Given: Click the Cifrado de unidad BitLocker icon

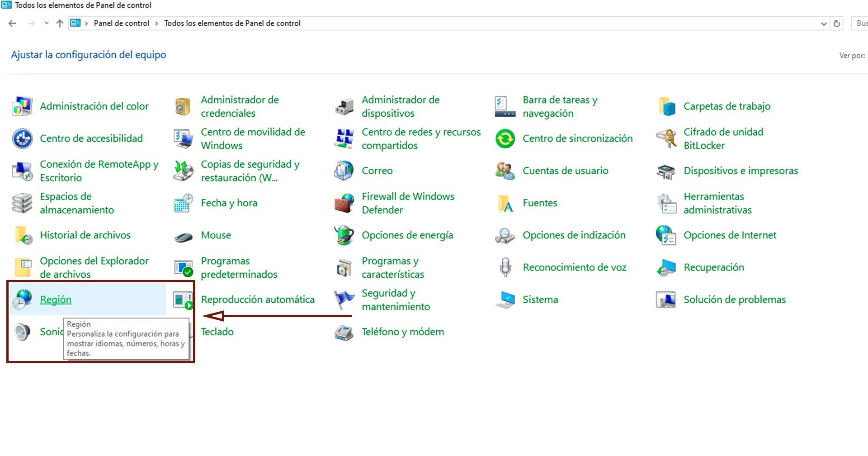Looking at the screenshot, I should tap(666, 138).
